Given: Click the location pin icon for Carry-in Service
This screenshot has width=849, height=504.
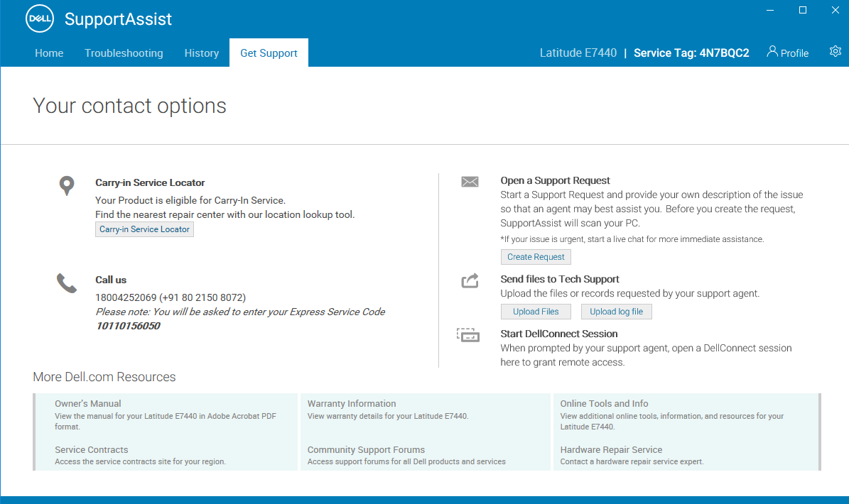Looking at the screenshot, I should (x=66, y=185).
